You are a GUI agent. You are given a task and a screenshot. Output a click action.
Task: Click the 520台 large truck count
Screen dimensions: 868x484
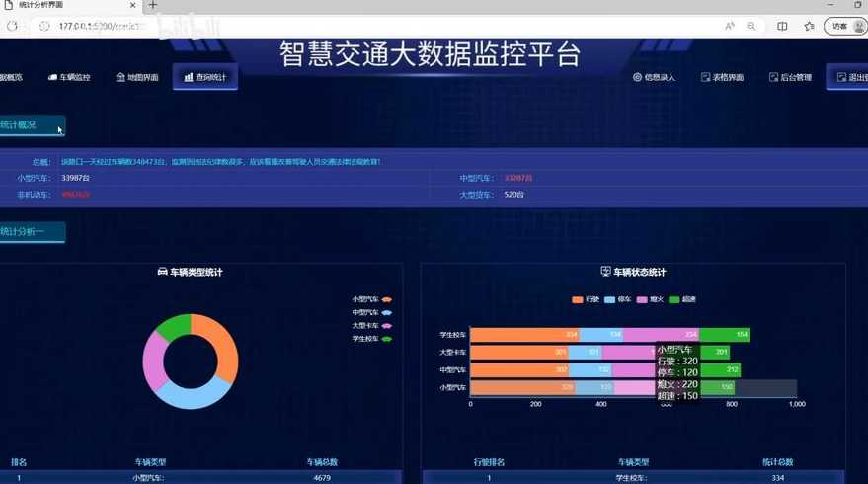513,195
